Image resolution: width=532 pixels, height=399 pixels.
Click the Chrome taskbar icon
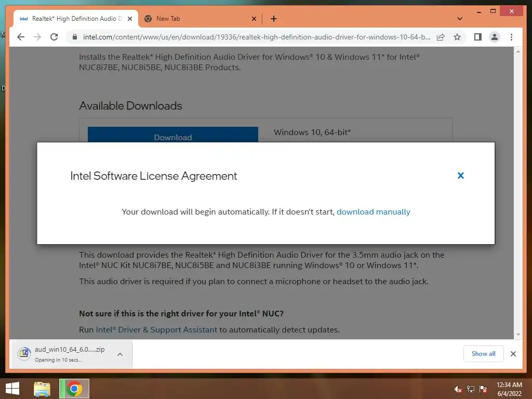point(74,389)
